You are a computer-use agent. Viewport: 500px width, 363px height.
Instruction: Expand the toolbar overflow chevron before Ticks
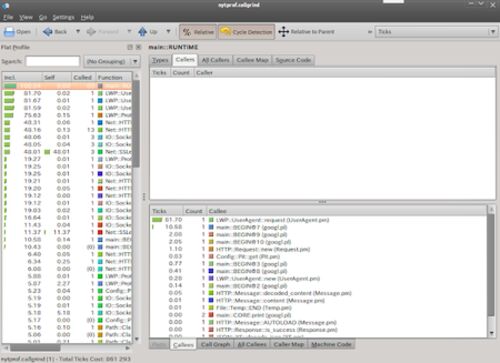pyautogui.click(x=370, y=32)
